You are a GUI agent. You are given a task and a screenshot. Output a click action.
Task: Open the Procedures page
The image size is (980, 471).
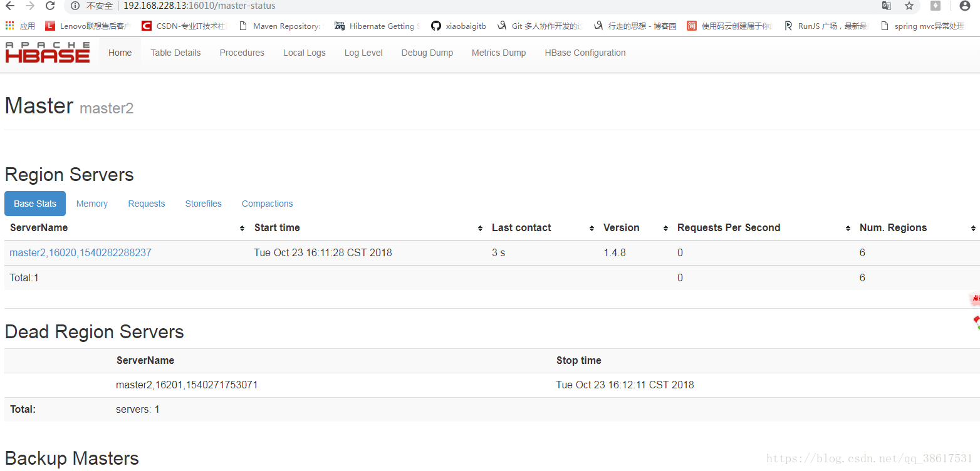pyautogui.click(x=242, y=53)
